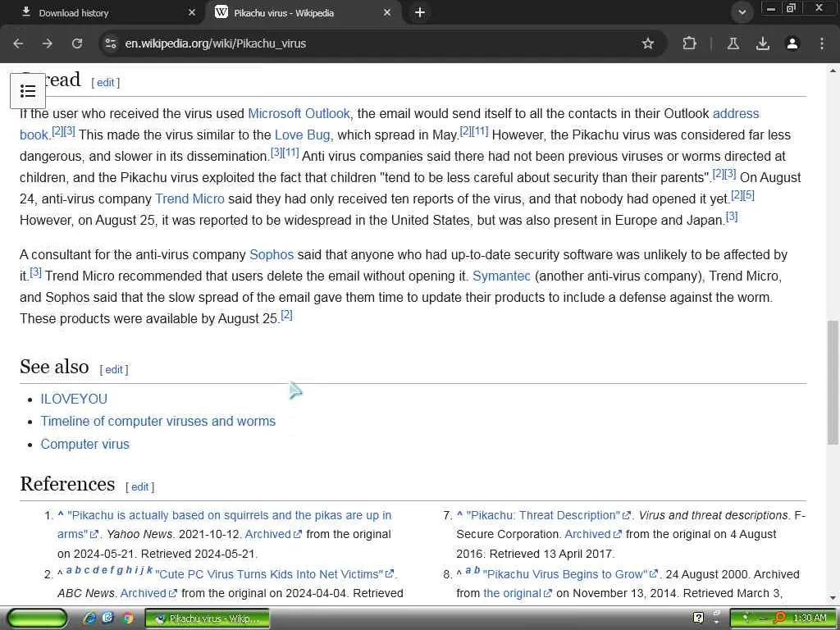Open the Computer virus link
Viewport: 840px width, 630px height.
pos(85,444)
